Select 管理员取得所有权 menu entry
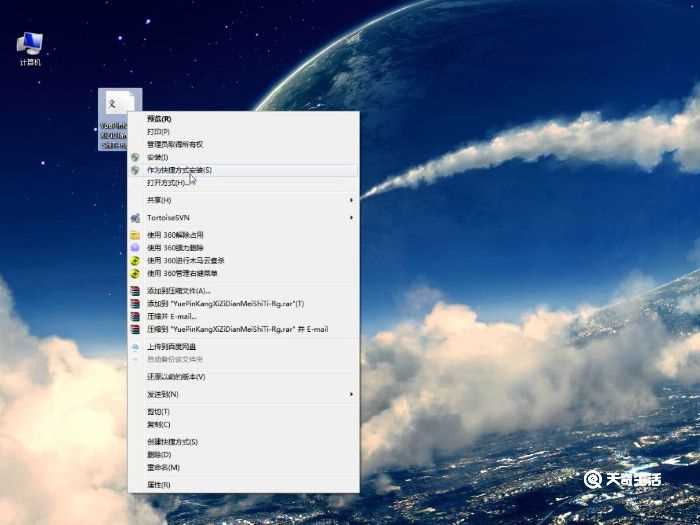The image size is (700, 525). (243, 145)
